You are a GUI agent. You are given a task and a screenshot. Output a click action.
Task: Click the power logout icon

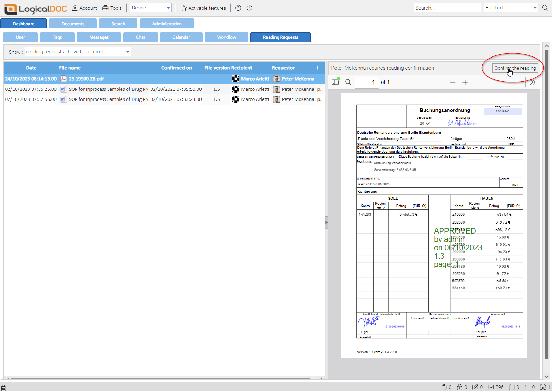click(249, 8)
